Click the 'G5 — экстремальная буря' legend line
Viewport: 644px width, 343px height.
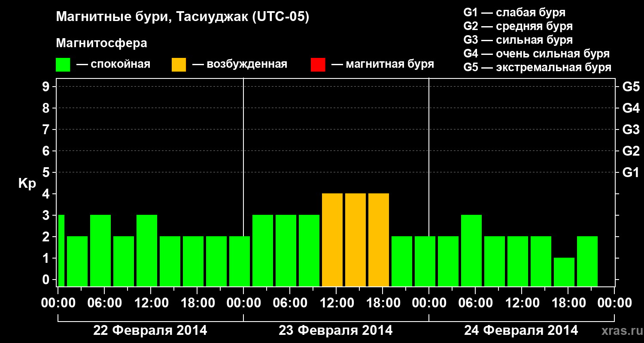coord(538,67)
